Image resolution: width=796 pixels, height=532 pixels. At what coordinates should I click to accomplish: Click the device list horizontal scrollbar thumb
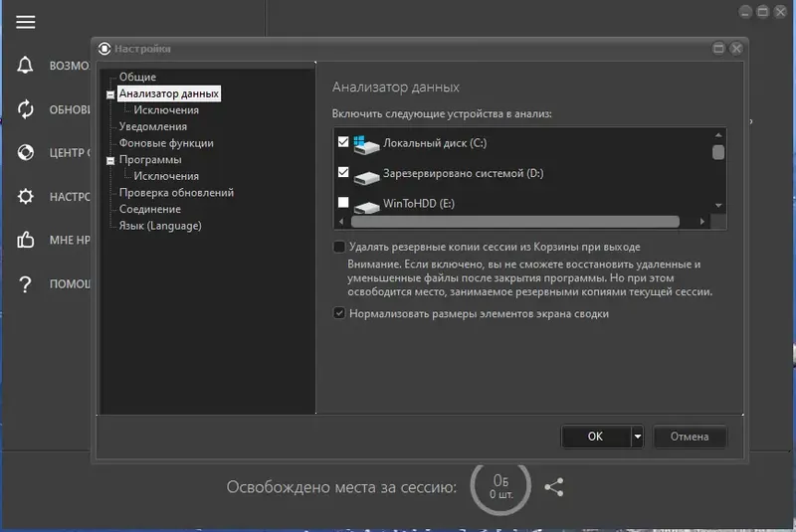point(515,221)
